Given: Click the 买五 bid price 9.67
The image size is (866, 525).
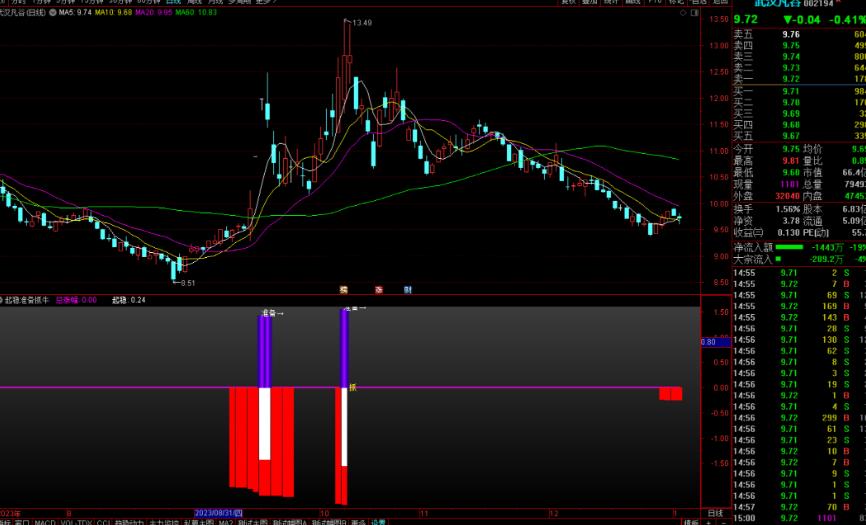Looking at the screenshot, I should 791,136.
